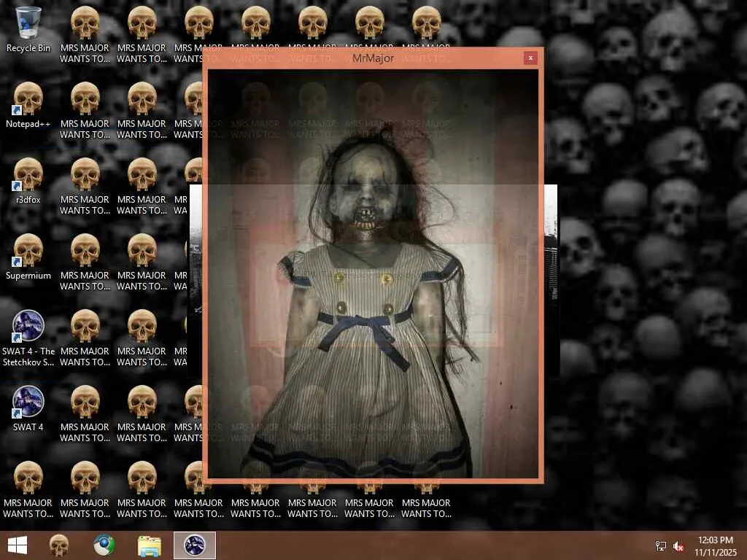Open the Windows Start button
The image size is (747, 560).
point(18,545)
